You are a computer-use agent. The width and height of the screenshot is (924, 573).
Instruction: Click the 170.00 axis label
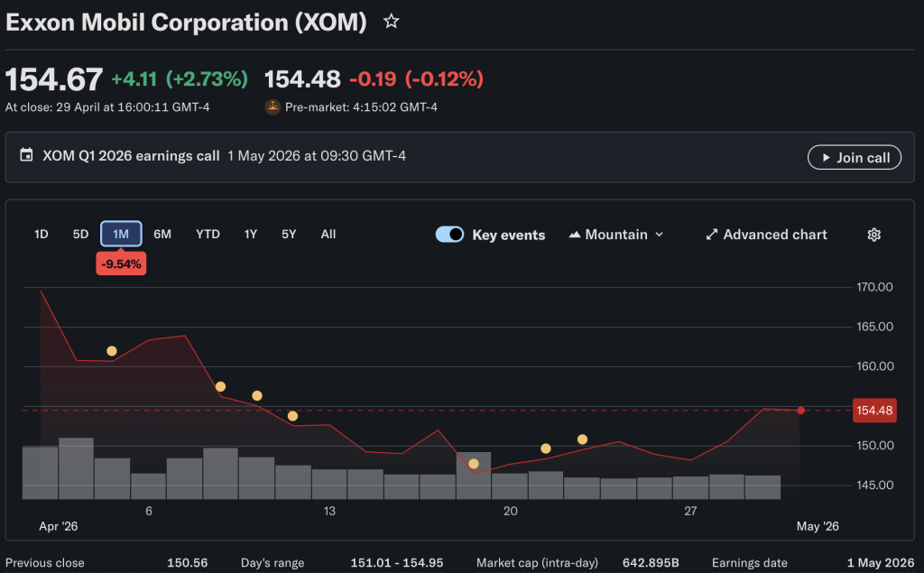point(874,287)
